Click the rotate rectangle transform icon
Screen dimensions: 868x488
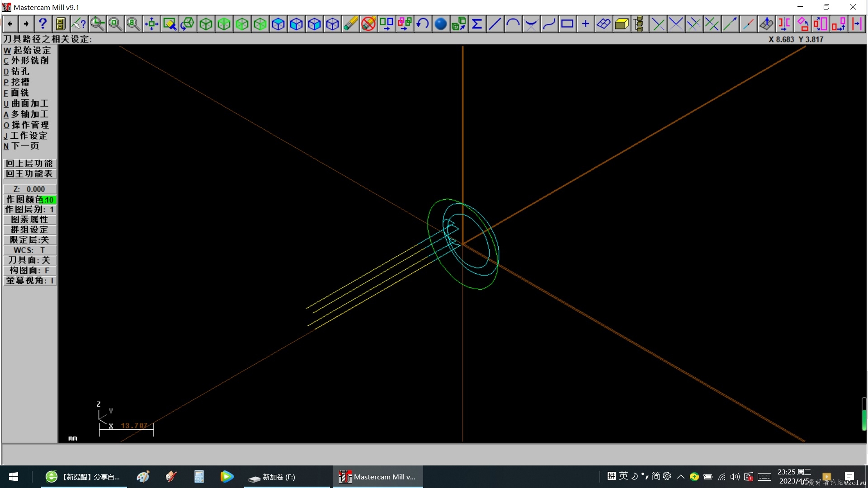(802, 23)
